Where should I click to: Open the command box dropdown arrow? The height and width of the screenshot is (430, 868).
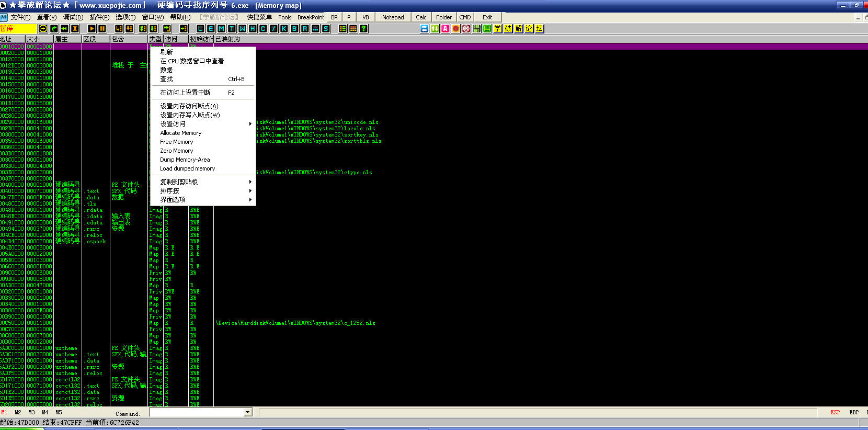coord(248,413)
